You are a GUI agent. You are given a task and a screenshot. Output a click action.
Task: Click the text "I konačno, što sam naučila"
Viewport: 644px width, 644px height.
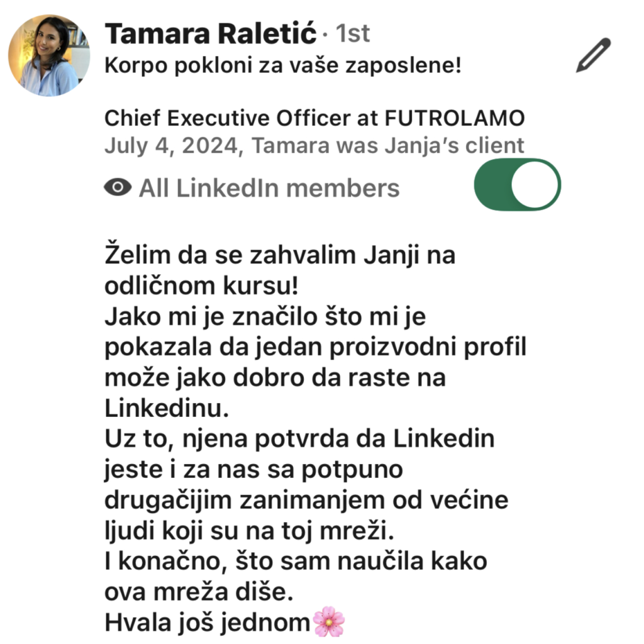(262, 561)
